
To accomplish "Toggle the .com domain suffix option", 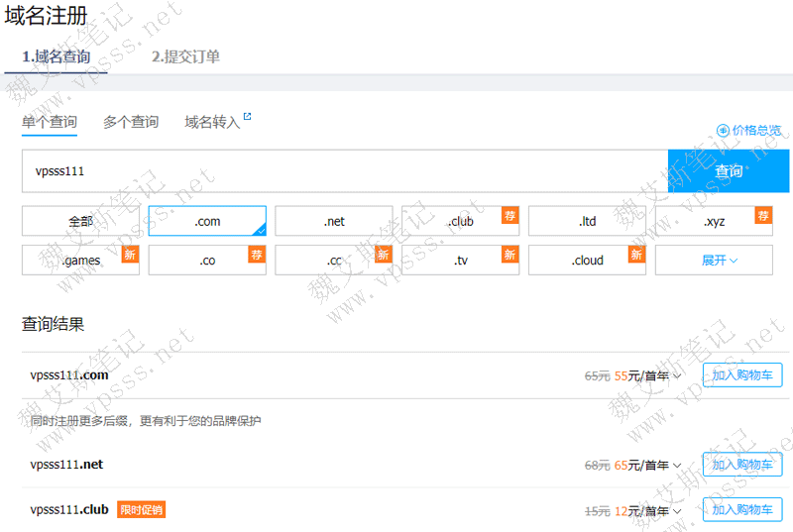I will (x=207, y=221).
